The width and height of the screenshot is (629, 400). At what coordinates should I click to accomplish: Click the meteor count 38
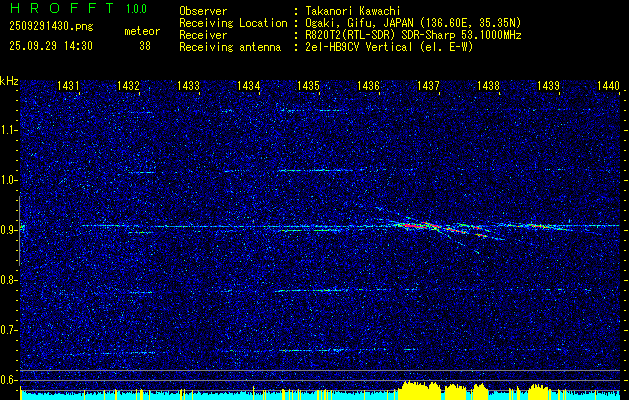click(x=145, y=46)
